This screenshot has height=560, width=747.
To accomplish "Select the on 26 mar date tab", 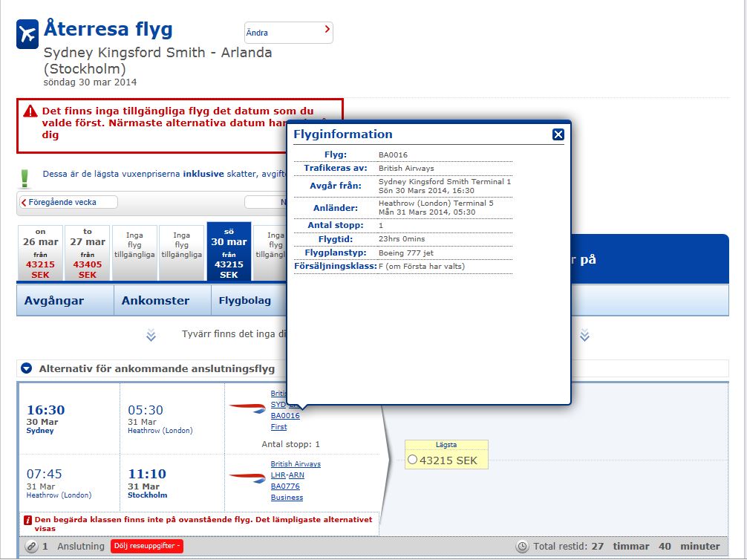I will (x=40, y=253).
